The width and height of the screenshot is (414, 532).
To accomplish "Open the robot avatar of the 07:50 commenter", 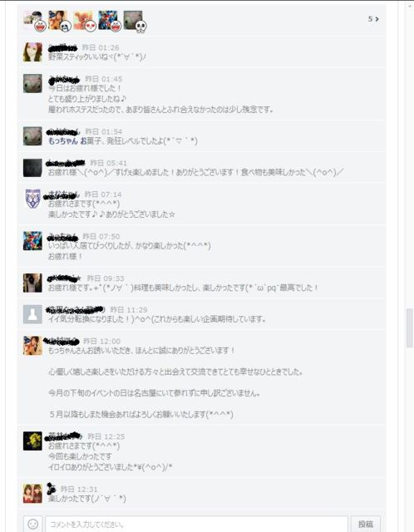I will tap(32, 241).
